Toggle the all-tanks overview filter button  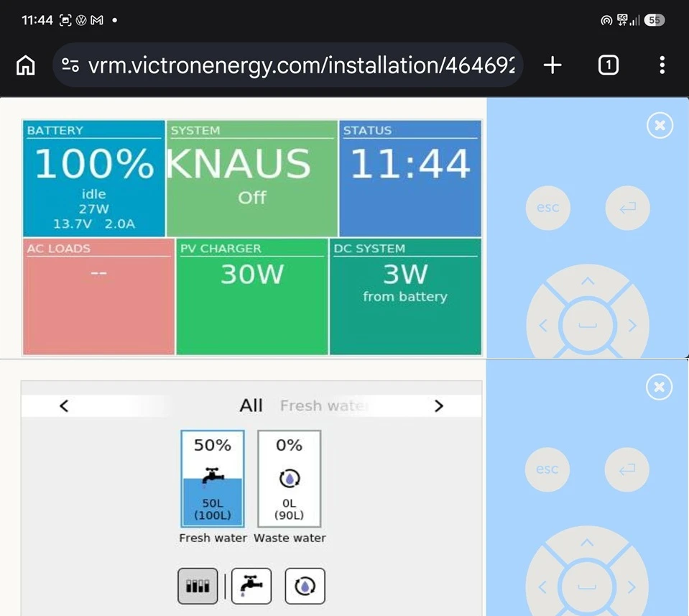(198, 586)
